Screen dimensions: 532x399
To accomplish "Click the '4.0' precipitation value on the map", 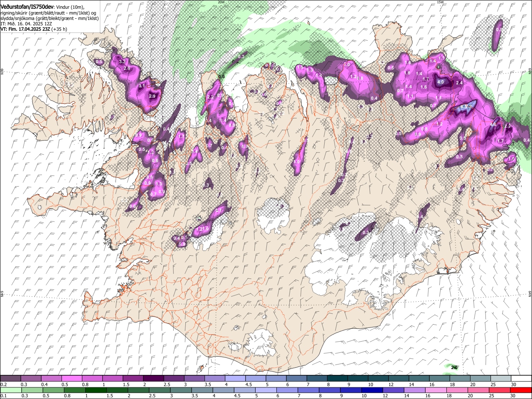I will pos(441,82).
